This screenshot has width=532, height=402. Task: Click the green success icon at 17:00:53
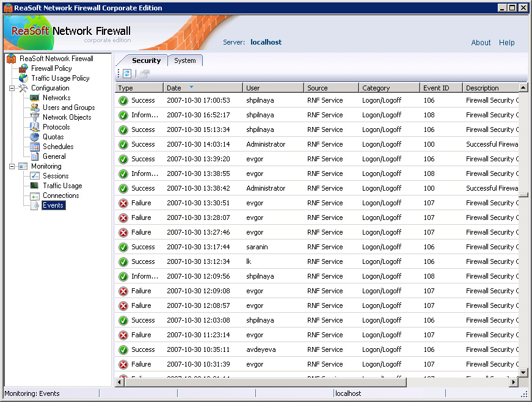point(123,101)
